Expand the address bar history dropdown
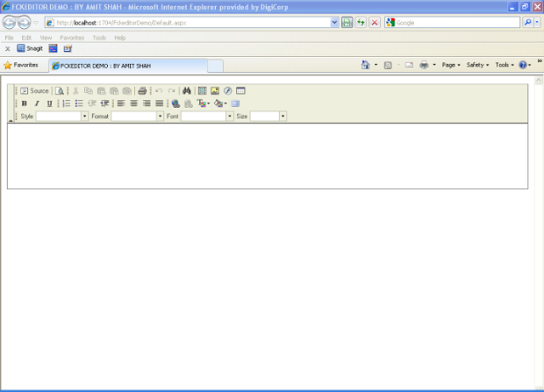Screen dimensions: 544x392 pos(334,23)
